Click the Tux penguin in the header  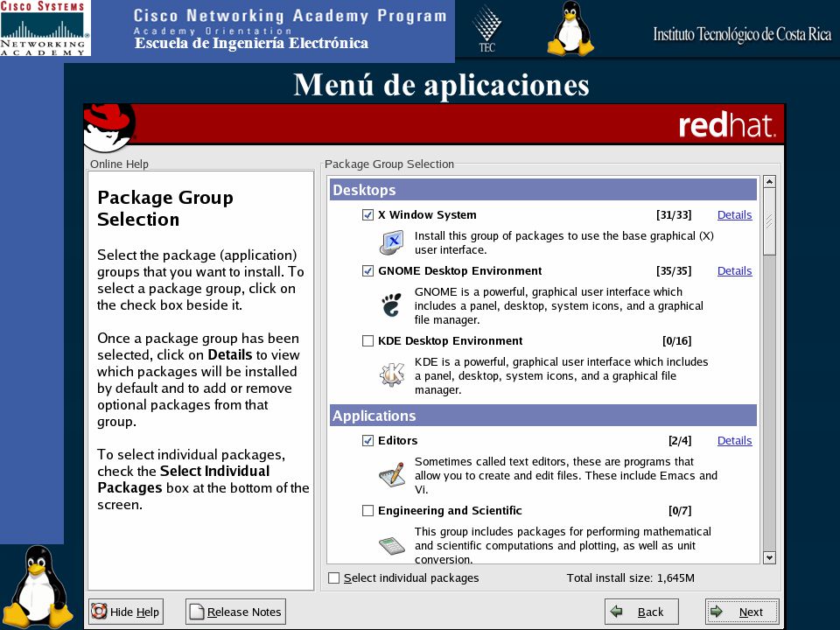click(571, 28)
